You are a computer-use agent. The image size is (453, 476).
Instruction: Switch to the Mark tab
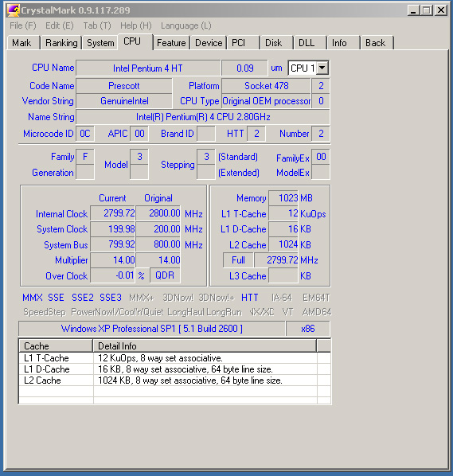click(x=23, y=43)
